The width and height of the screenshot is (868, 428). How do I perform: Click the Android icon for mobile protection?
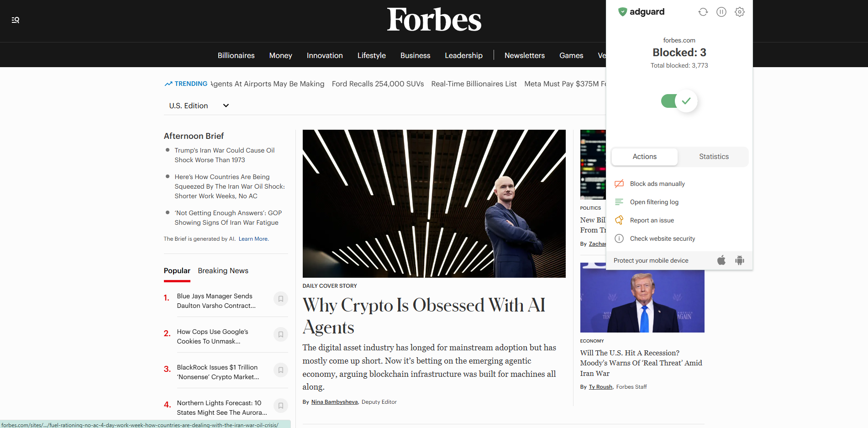click(740, 260)
